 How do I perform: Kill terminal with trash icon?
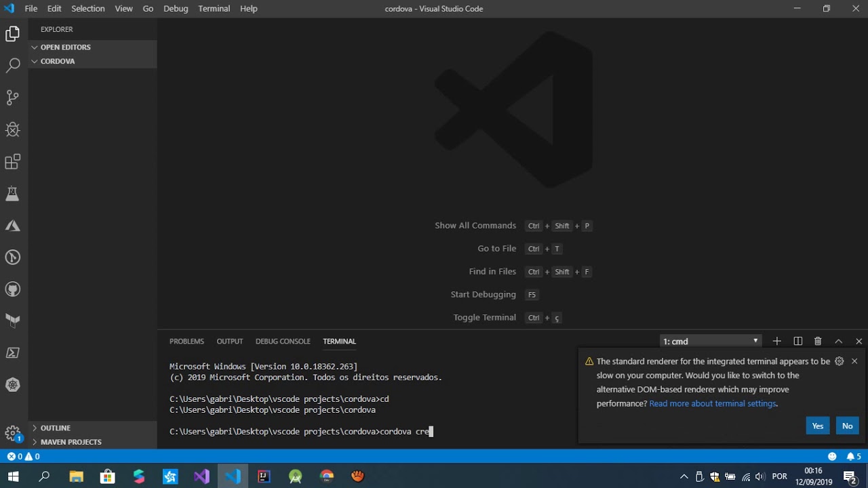tap(818, 341)
